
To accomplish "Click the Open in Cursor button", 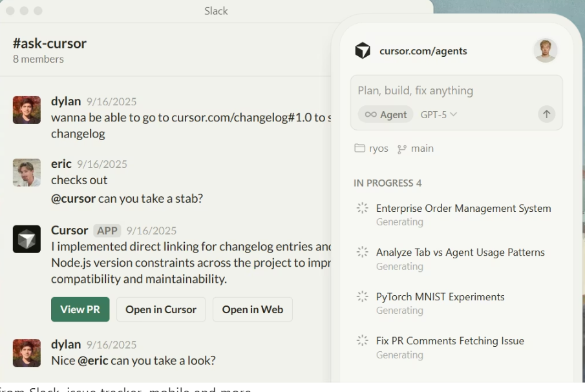I will (x=161, y=309).
